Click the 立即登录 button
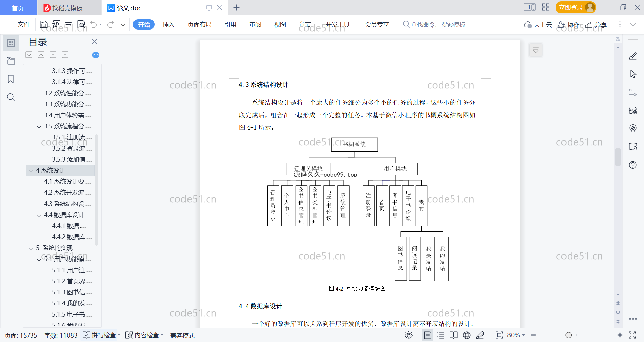The image size is (644, 342). coord(576,7)
